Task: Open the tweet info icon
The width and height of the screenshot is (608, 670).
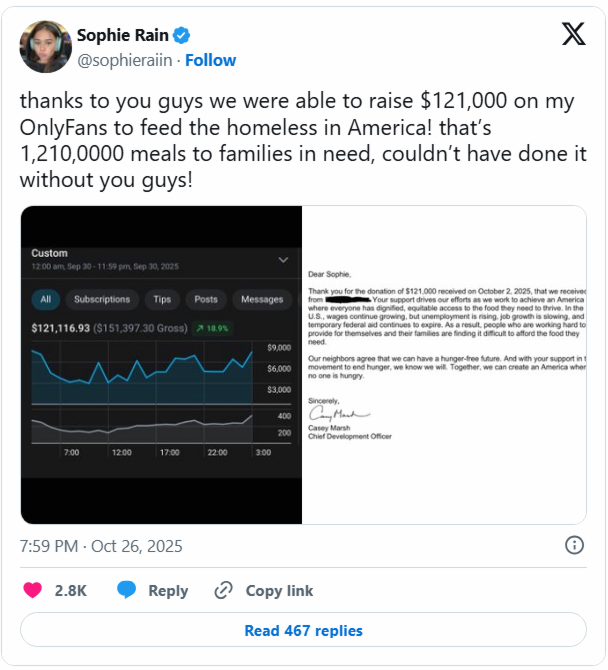Action: coord(575,545)
